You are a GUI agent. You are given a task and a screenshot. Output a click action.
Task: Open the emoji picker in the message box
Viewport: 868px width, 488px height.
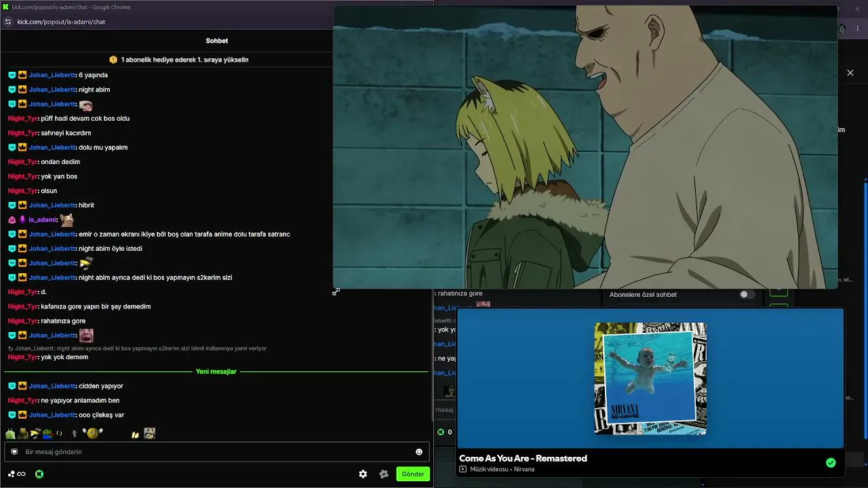point(419,452)
